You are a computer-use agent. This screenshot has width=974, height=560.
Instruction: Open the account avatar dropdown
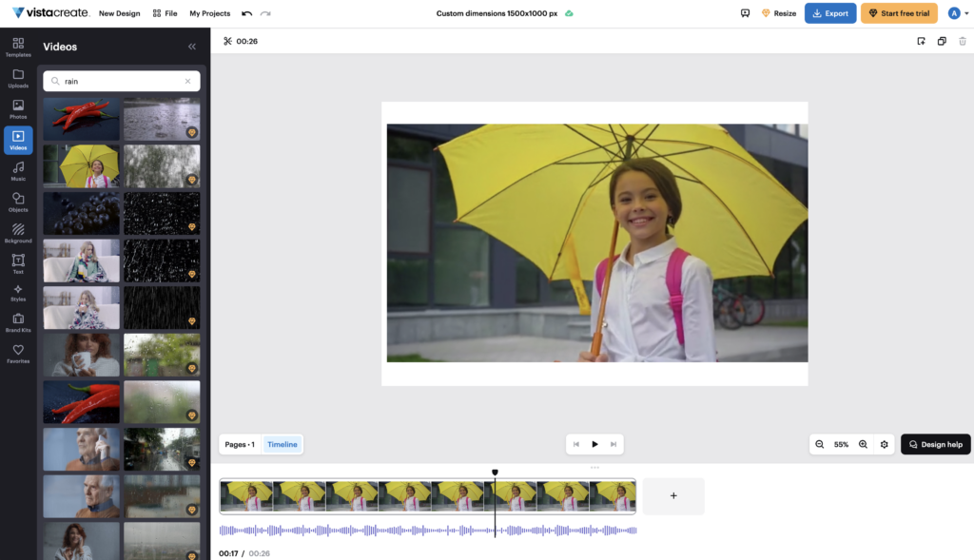coord(957,13)
